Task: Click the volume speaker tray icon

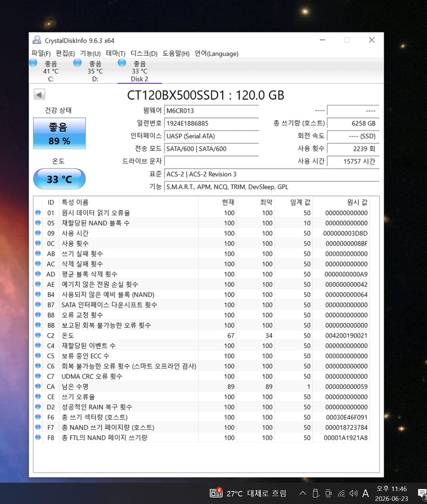Action: click(x=354, y=493)
